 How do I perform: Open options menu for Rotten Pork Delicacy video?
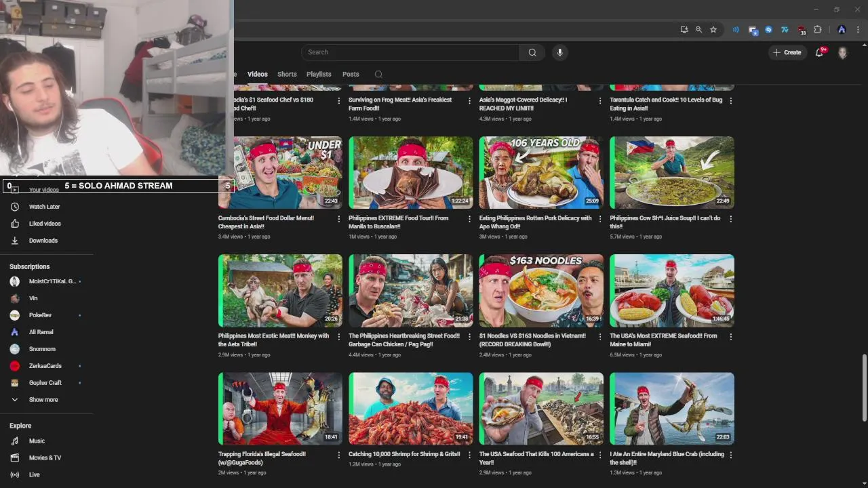600,219
